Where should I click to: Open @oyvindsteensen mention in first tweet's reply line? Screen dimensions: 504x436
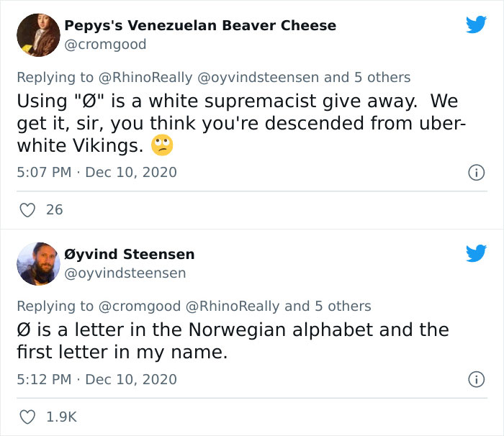click(x=258, y=77)
